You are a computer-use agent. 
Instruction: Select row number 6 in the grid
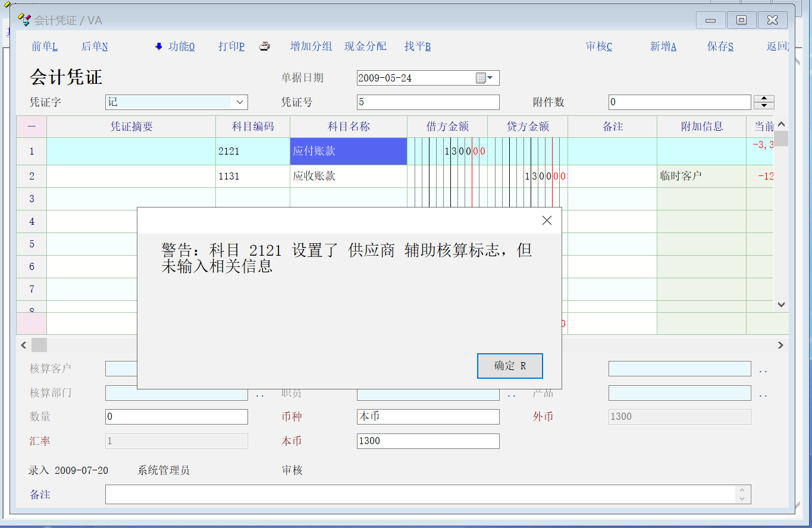(x=32, y=267)
